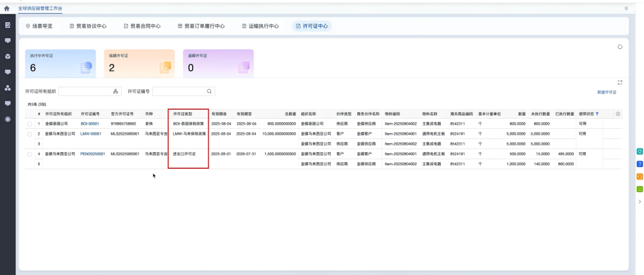This screenshot has height=275, width=644.
Task: Click the 新建许可证 link
Action: [x=606, y=92]
